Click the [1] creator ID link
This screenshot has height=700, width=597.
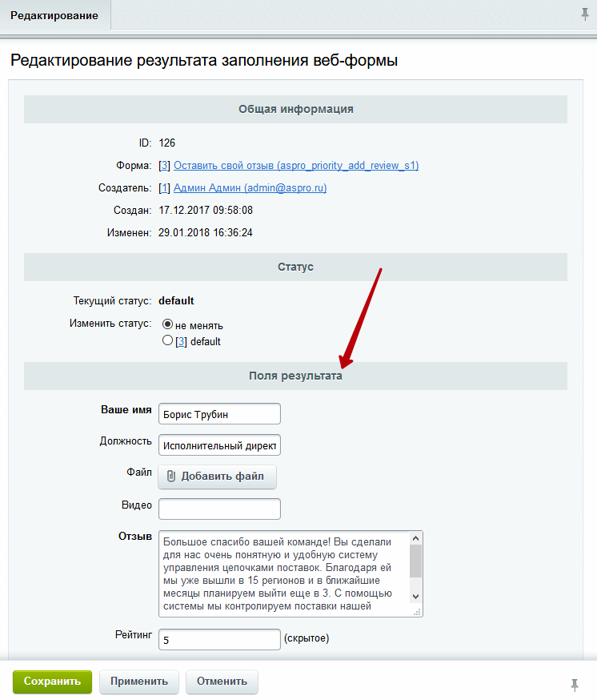click(x=164, y=188)
